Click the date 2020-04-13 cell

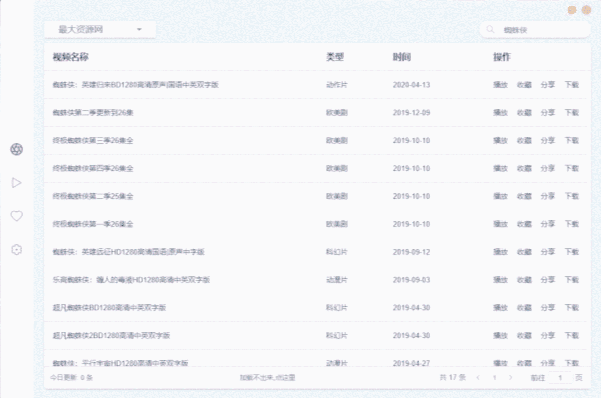(x=411, y=85)
